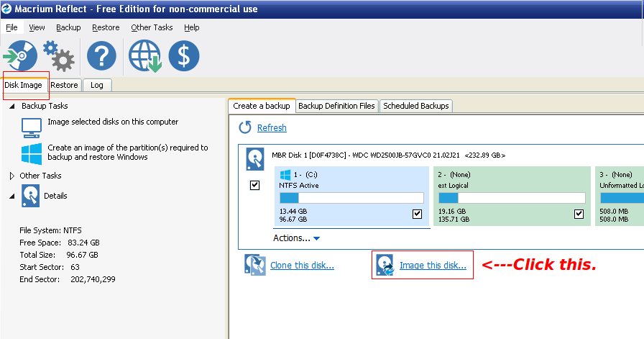Click the disk backup toolbar icon
This screenshot has height=339, width=644.
click(20, 56)
